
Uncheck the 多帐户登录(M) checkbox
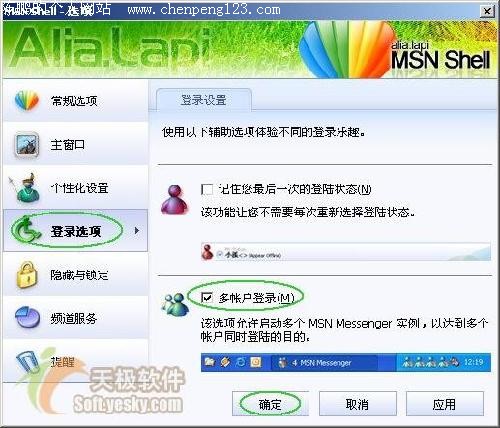[207, 297]
